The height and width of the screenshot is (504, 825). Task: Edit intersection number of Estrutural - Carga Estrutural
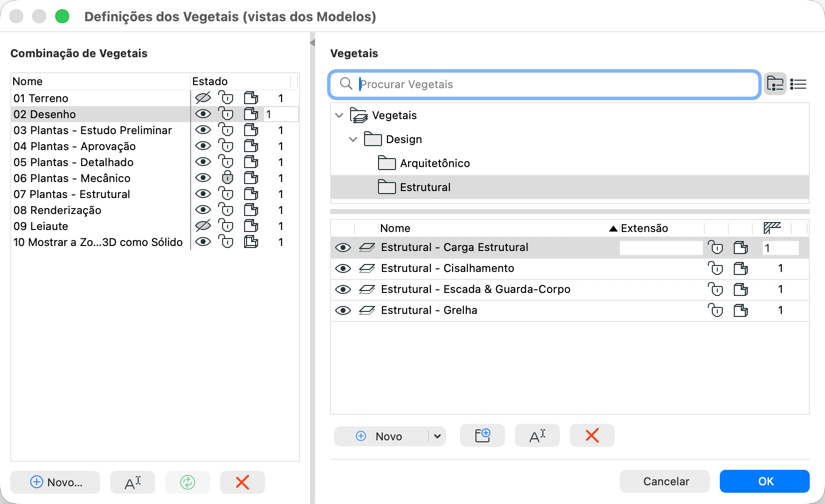click(x=780, y=248)
